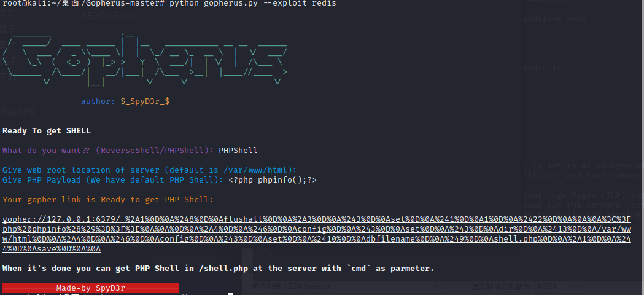Click the faint 'andalone mode' background text

tap(554, 18)
